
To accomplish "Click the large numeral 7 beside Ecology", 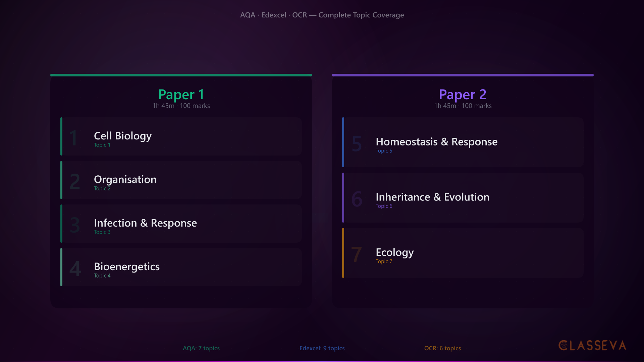I will click(x=356, y=254).
